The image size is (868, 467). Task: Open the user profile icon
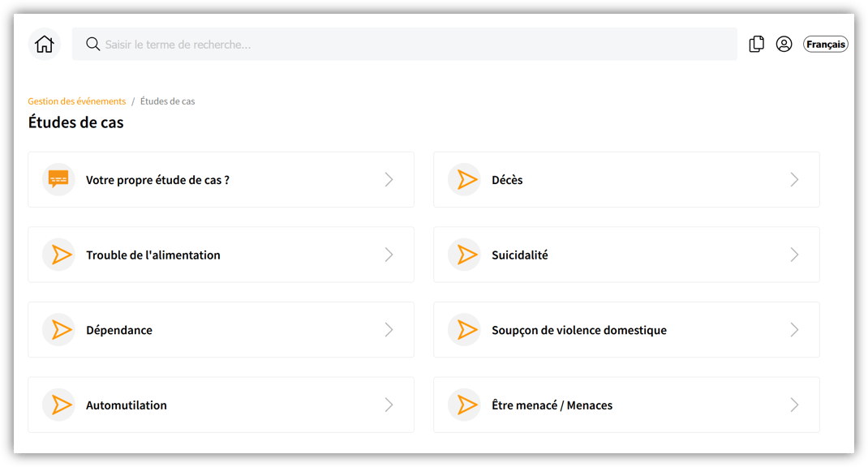(784, 44)
